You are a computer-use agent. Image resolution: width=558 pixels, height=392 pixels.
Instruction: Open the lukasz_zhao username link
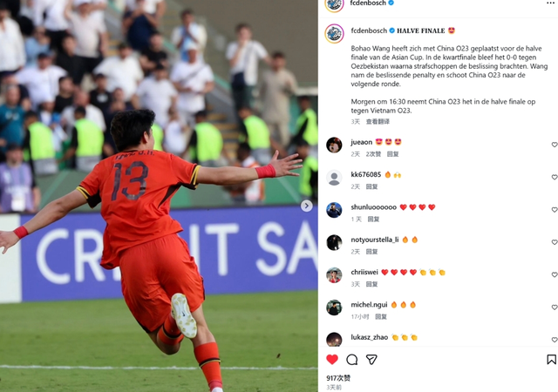click(370, 337)
